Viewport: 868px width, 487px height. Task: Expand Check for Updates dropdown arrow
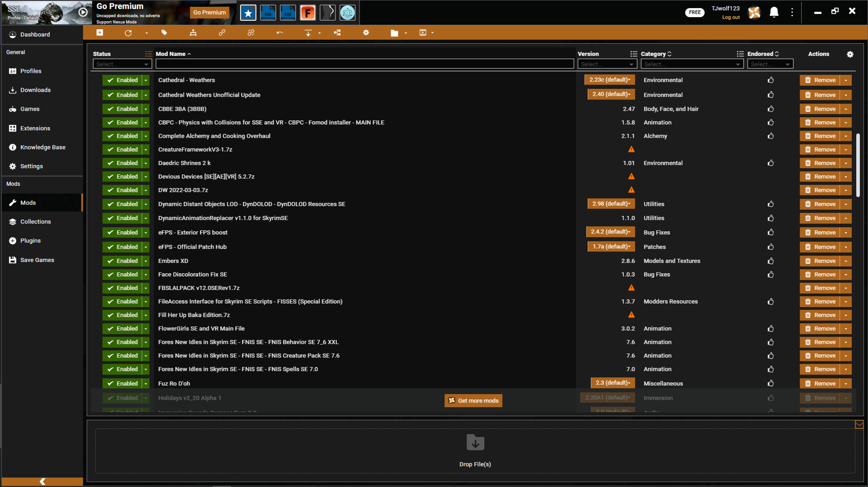click(x=146, y=33)
